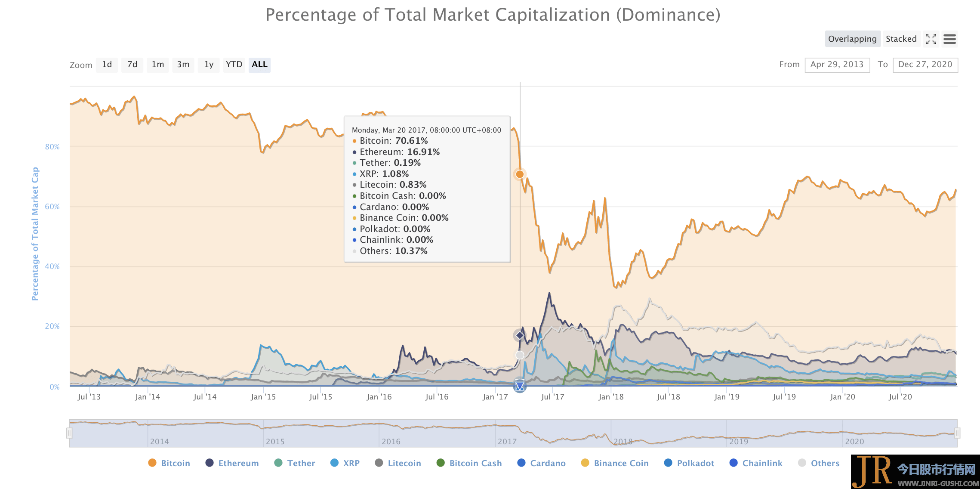Click the tooltip Bitcoin: 70.61% line
The width and height of the screenshot is (980, 489).
pos(390,141)
